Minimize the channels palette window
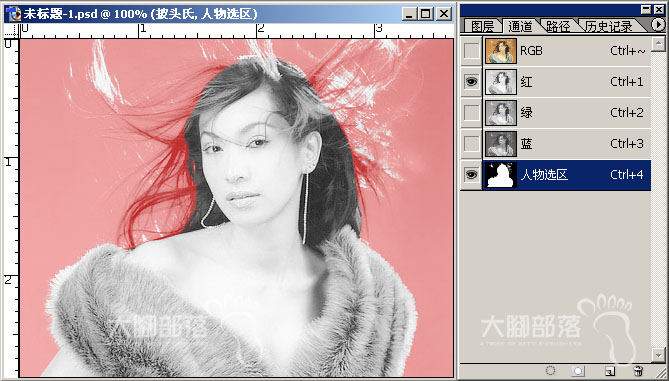This screenshot has width=669, height=381. [x=647, y=9]
